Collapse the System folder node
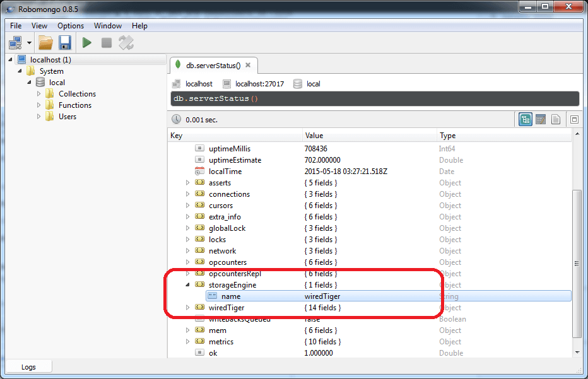The image size is (588, 379). click(20, 71)
